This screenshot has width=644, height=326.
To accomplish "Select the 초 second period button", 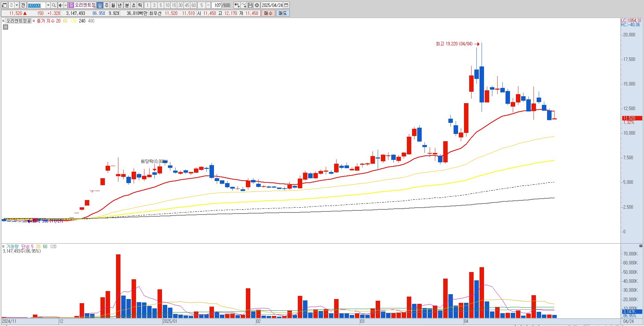I will coord(134,5).
